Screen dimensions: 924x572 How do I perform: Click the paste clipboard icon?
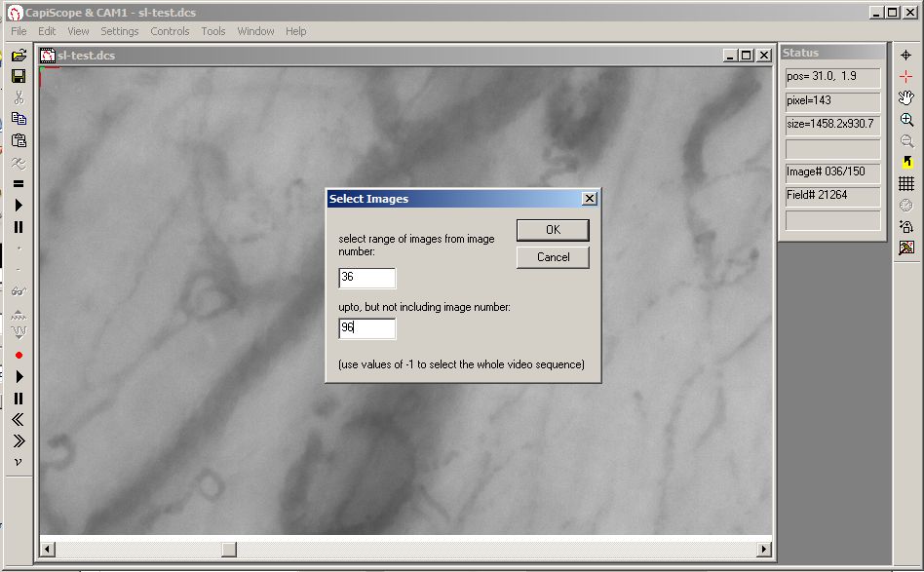[x=19, y=140]
